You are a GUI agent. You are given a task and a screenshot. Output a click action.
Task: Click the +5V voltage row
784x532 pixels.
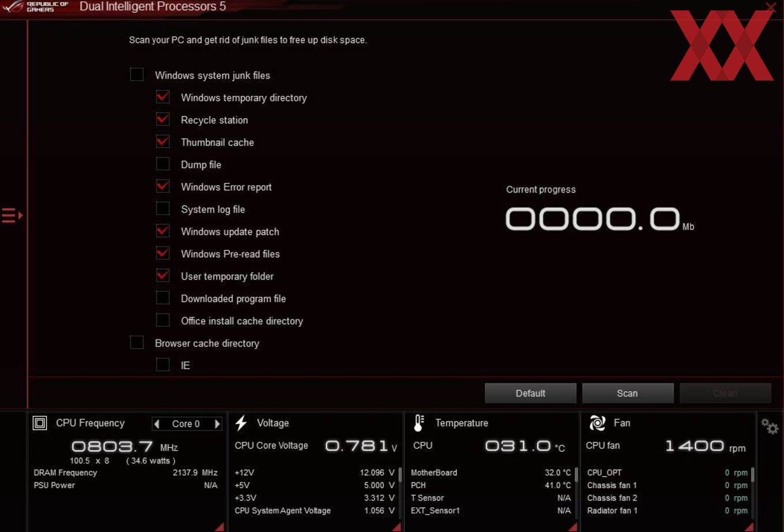coord(314,485)
